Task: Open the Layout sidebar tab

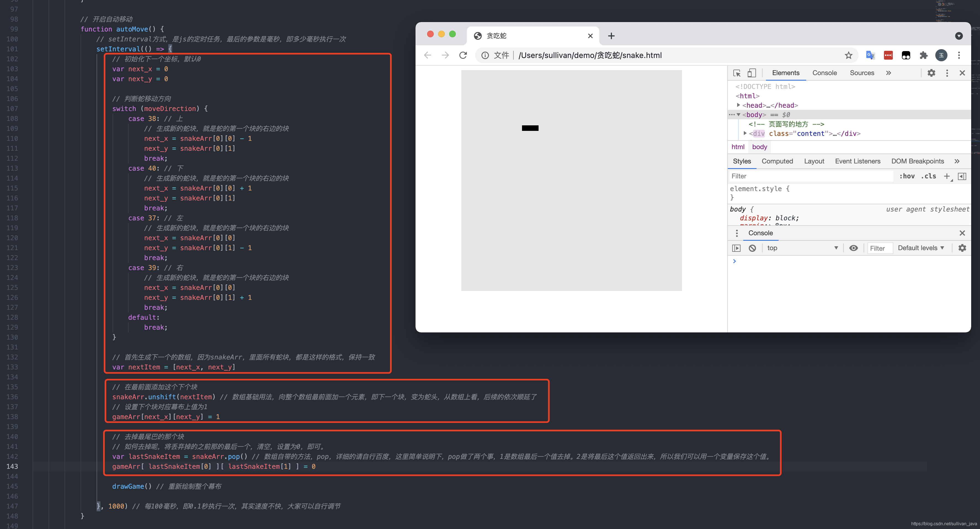Action: tap(814, 161)
